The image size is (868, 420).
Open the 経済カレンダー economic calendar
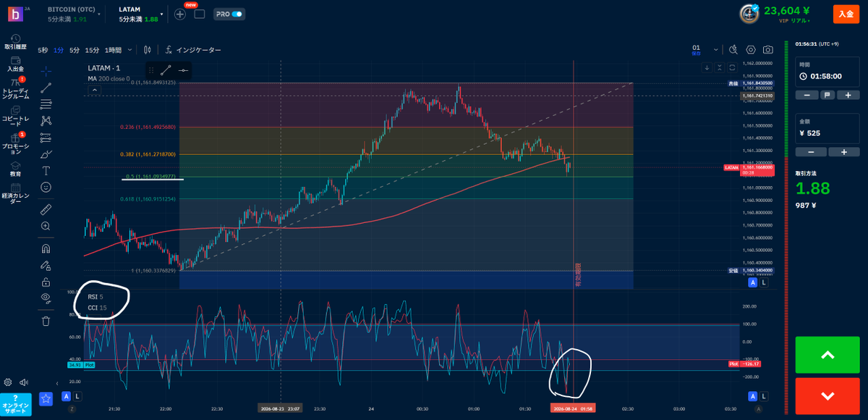tap(15, 193)
